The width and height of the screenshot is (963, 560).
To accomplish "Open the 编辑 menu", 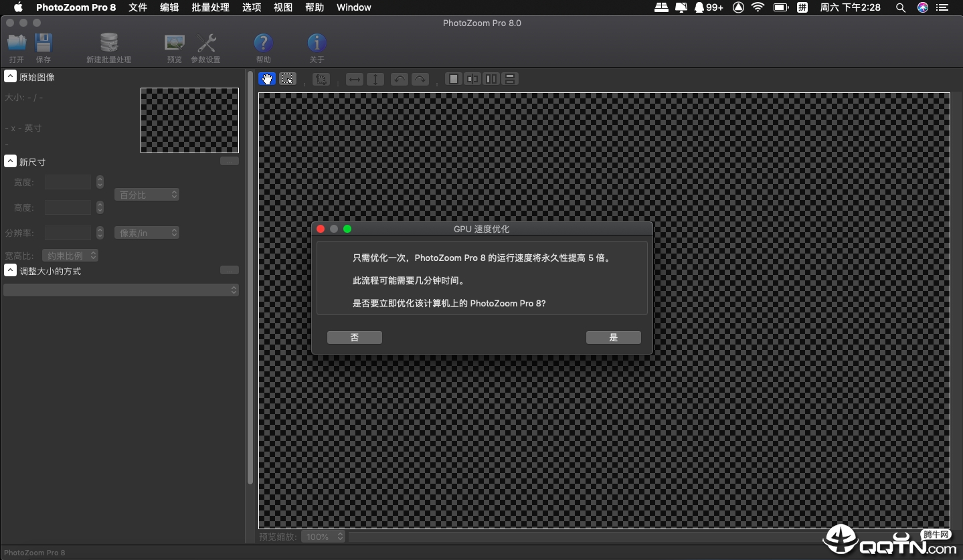I will pyautogui.click(x=169, y=7).
